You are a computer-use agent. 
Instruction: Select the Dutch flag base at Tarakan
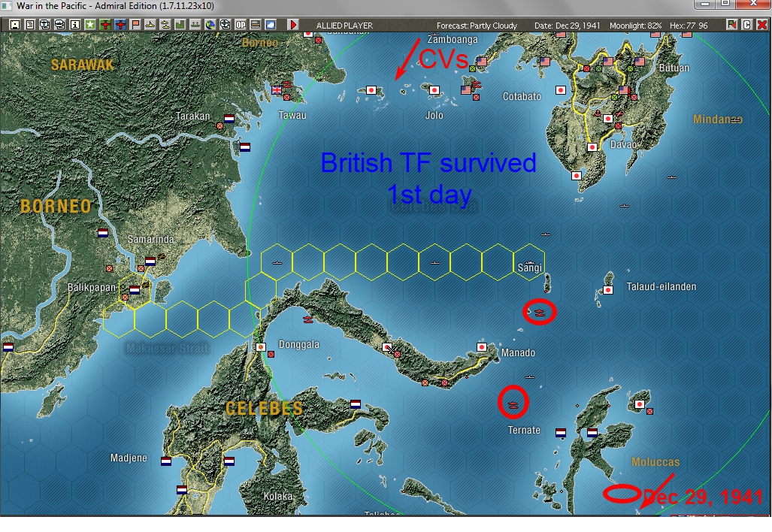point(229,118)
